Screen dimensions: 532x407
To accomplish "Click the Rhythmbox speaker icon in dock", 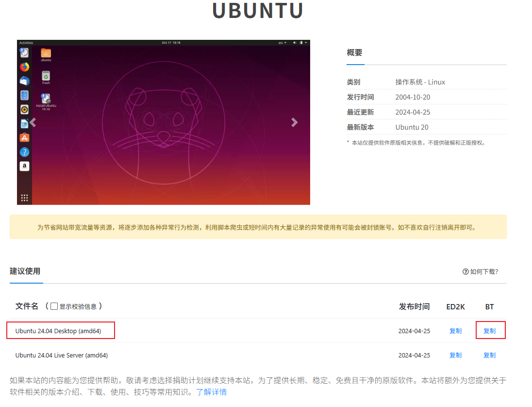I will click(24, 109).
